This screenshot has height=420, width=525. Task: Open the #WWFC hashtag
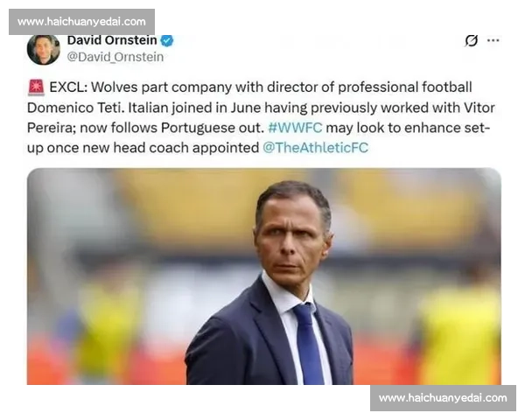coord(295,128)
